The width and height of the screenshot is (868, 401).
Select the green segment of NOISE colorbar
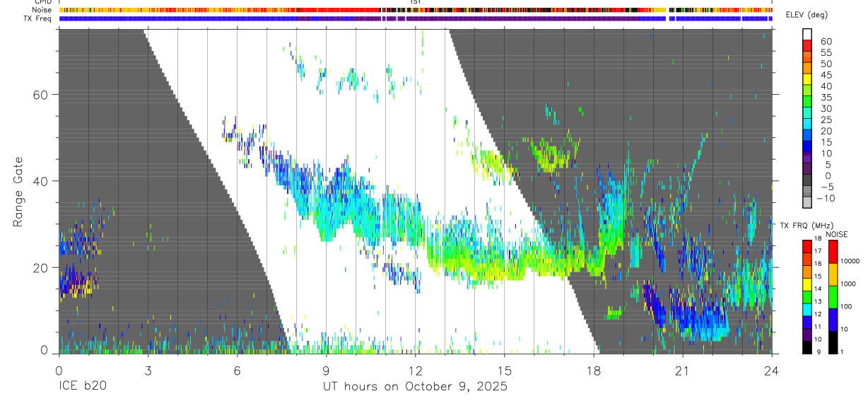point(833,296)
